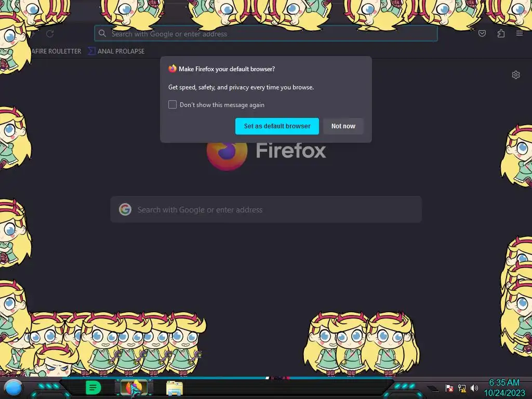Image resolution: width=532 pixels, height=399 pixels.
Task: Click the Firefox icon in the dialog title
Action: pos(172,69)
